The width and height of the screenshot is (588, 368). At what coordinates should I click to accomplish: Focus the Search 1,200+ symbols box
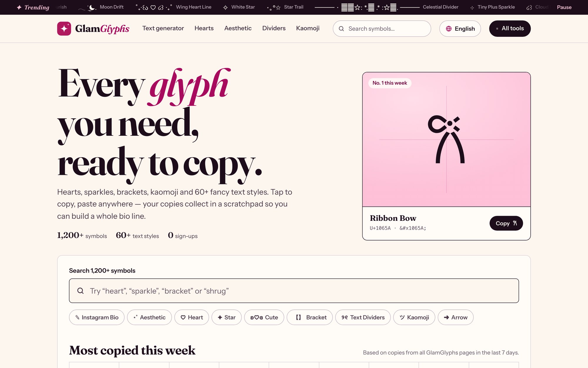(x=294, y=291)
